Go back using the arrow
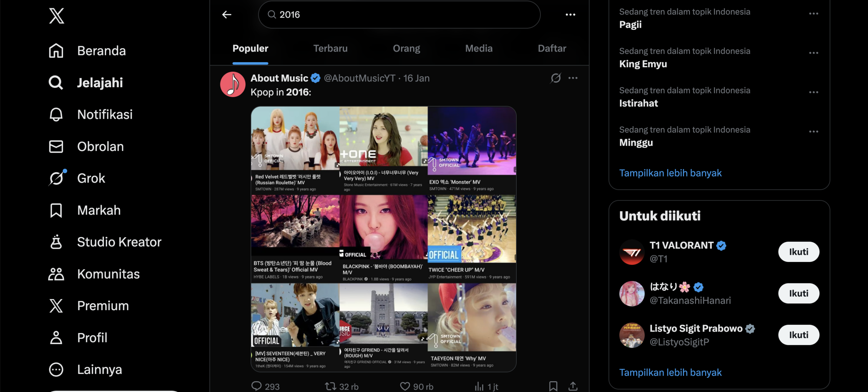 coord(227,15)
